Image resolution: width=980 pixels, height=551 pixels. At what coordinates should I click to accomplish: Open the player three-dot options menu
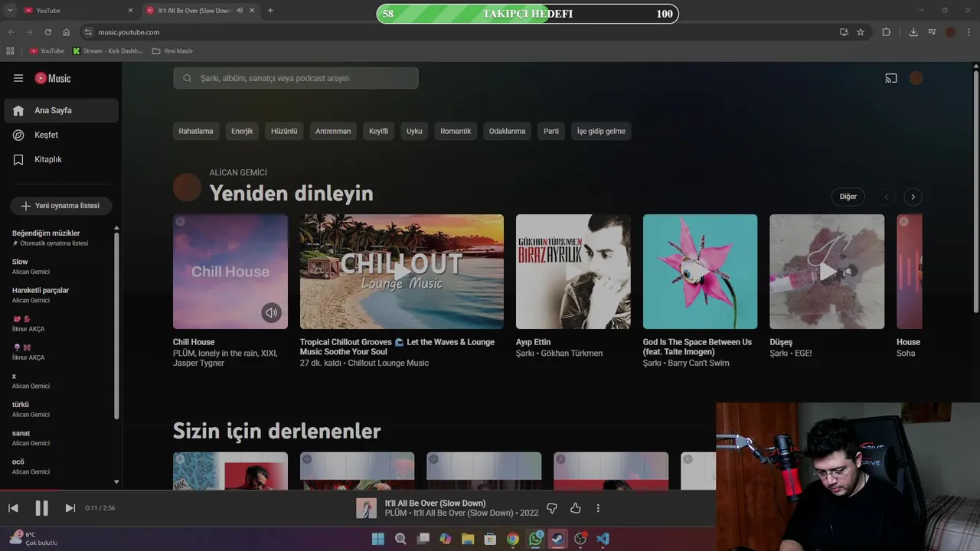[598, 508]
